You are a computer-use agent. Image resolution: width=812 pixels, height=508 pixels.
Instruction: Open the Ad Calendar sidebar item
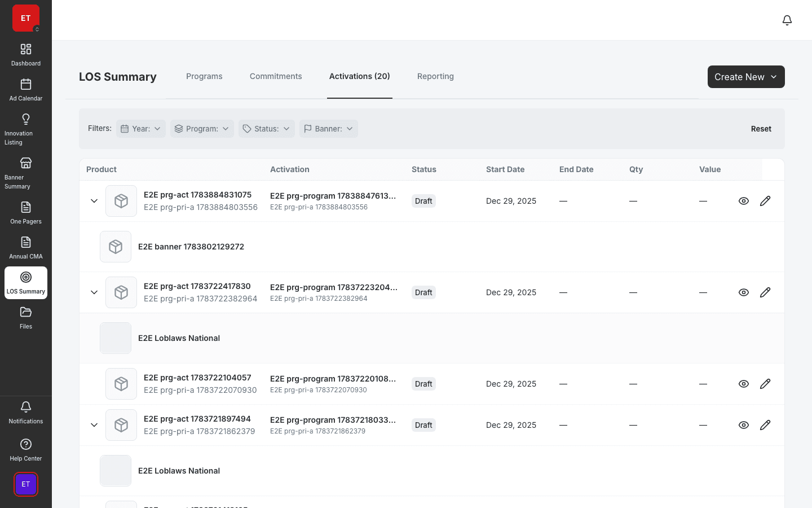click(x=26, y=90)
